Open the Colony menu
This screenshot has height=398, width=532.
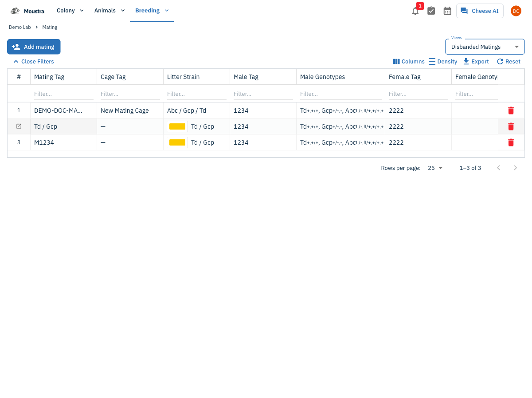pyautogui.click(x=70, y=11)
